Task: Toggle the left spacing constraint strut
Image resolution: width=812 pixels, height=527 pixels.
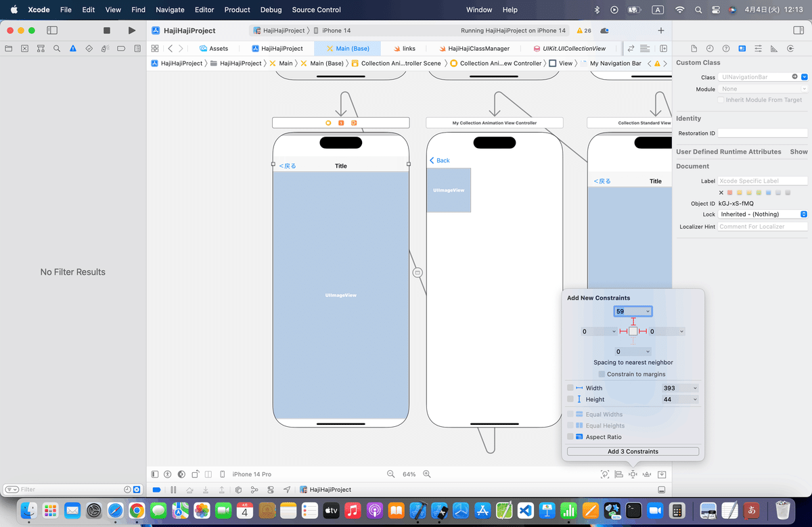Action: coord(623,331)
